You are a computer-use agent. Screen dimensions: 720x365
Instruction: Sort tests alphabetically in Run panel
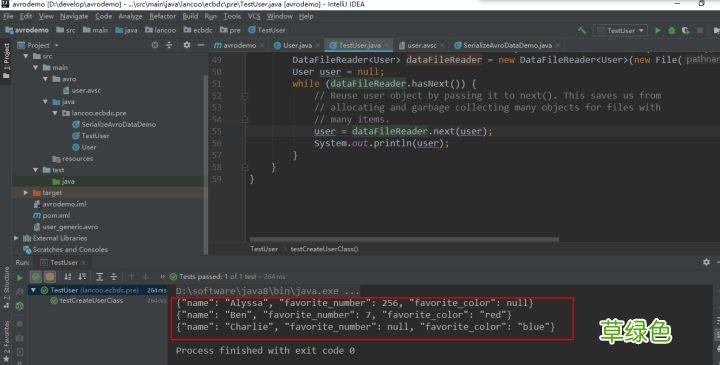[68, 276]
